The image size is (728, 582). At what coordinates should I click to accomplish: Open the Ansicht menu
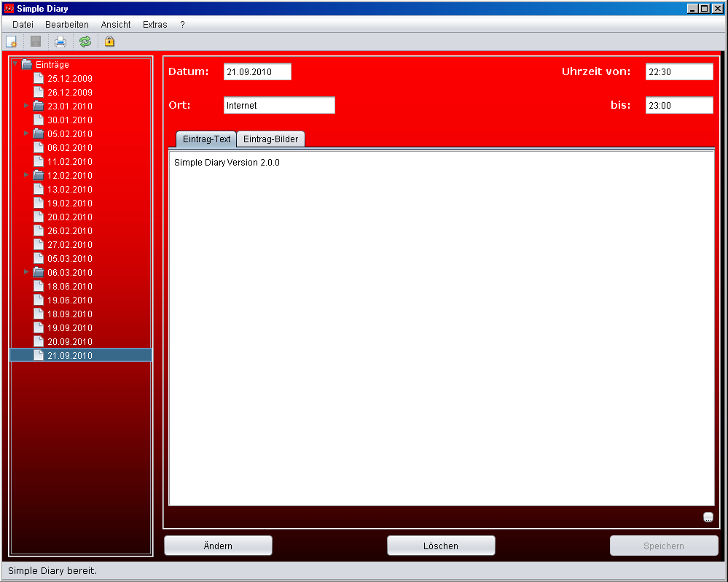[x=116, y=25]
